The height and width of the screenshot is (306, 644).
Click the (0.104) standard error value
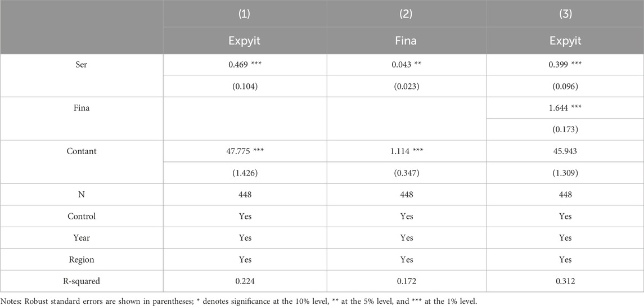coord(245,87)
